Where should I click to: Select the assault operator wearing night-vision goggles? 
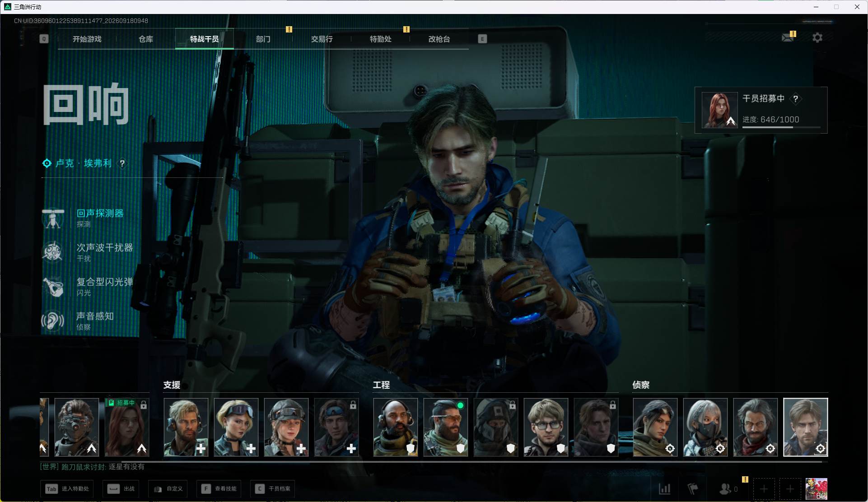[77, 427]
